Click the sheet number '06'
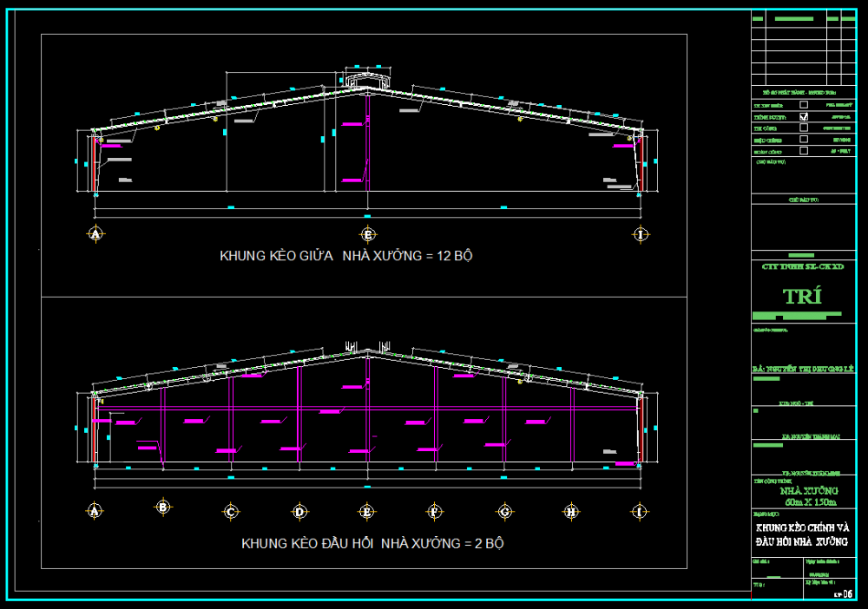Image resolution: width=868 pixels, height=609 pixels. coord(847,594)
